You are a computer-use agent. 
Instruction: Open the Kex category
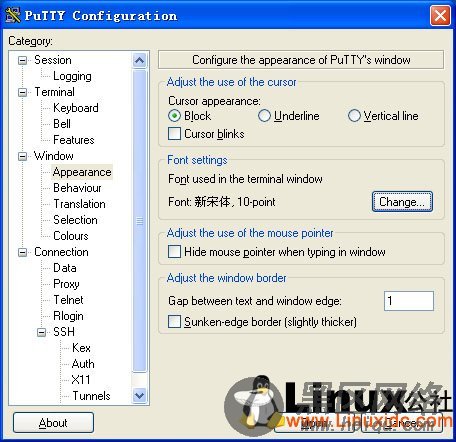[81, 348]
